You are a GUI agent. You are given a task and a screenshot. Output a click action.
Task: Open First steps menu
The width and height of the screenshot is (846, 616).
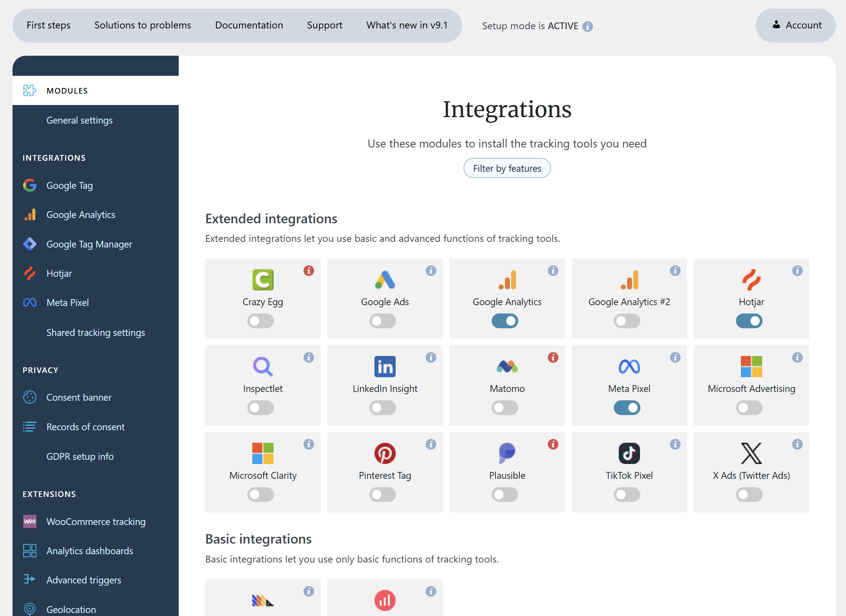point(49,25)
